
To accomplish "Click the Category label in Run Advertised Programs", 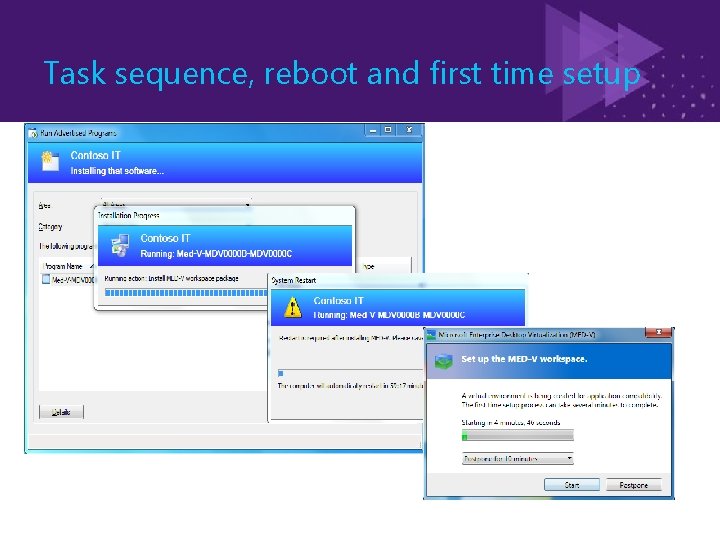I will 51,227.
